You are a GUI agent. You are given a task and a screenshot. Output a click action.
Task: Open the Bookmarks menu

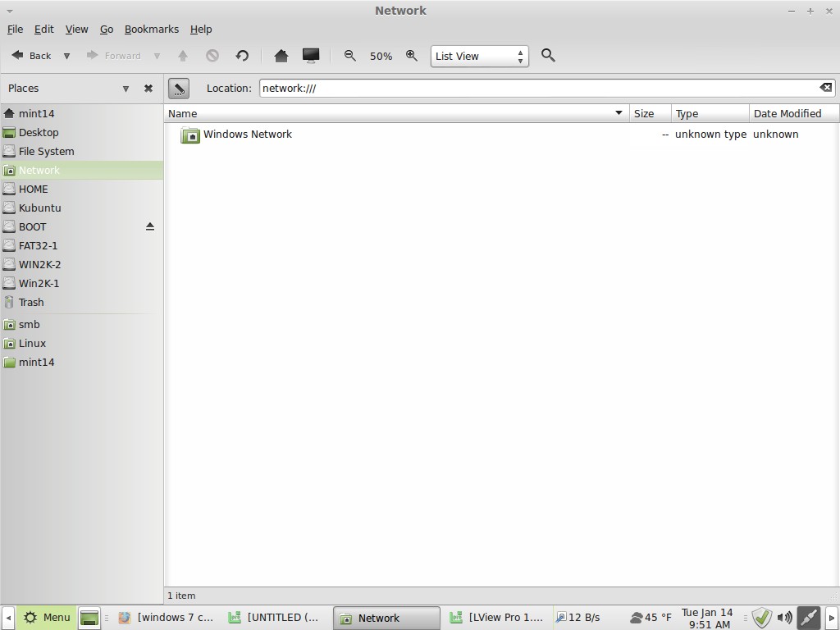click(x=151, y=29)
